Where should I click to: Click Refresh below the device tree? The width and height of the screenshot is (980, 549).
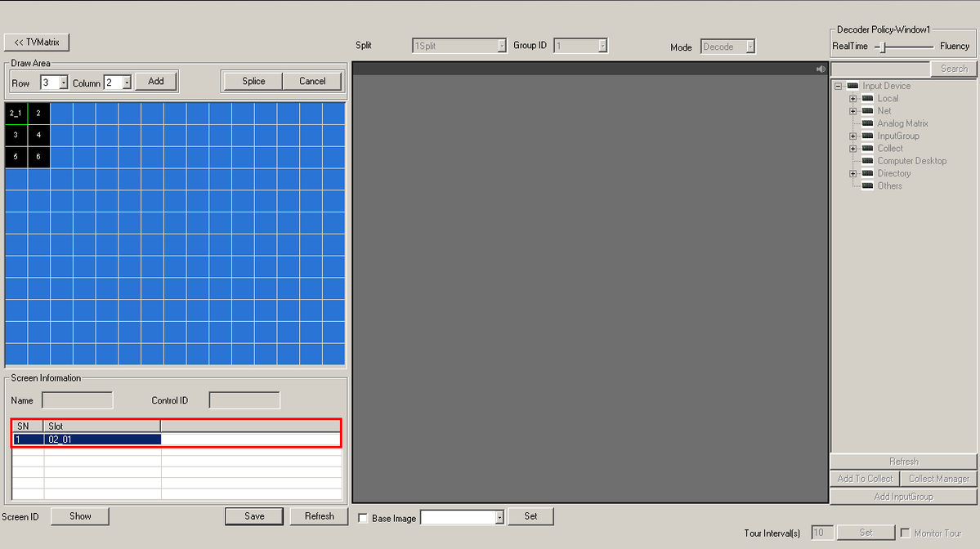(x=903, y=462)
